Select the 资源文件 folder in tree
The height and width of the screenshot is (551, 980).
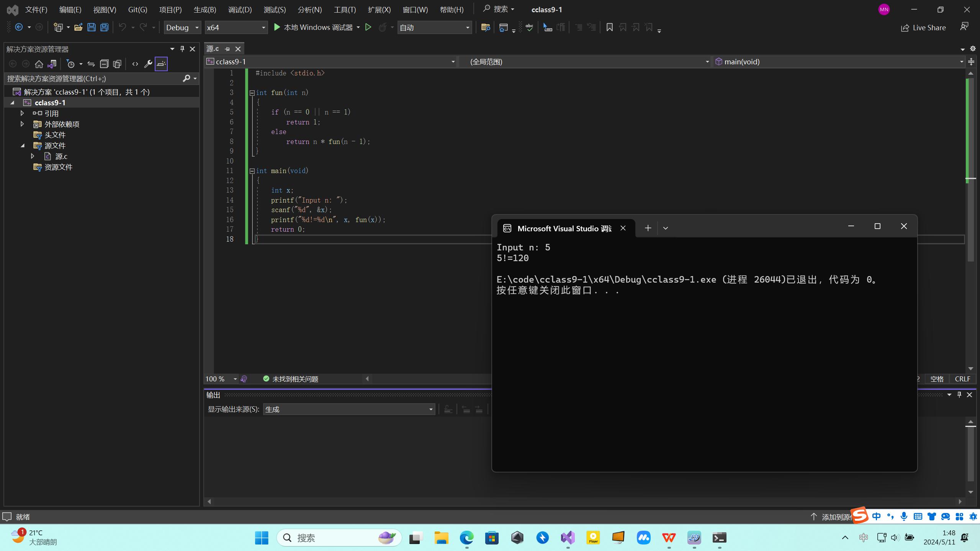pos(58,167)
